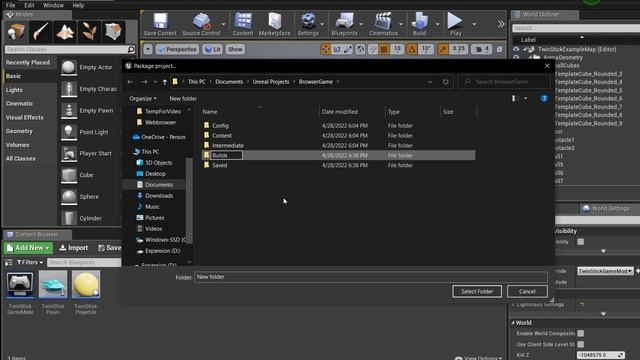Select Geometry Editing mode icon

(x=113, y=32)
